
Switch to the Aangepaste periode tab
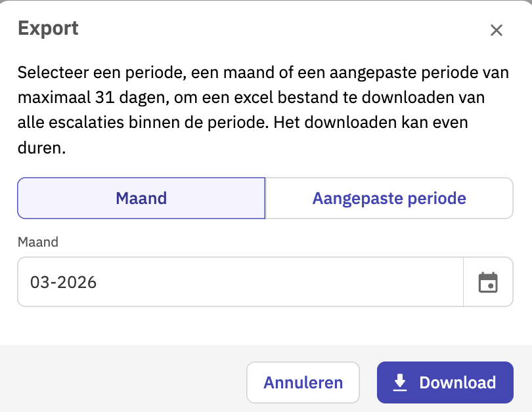389,198
